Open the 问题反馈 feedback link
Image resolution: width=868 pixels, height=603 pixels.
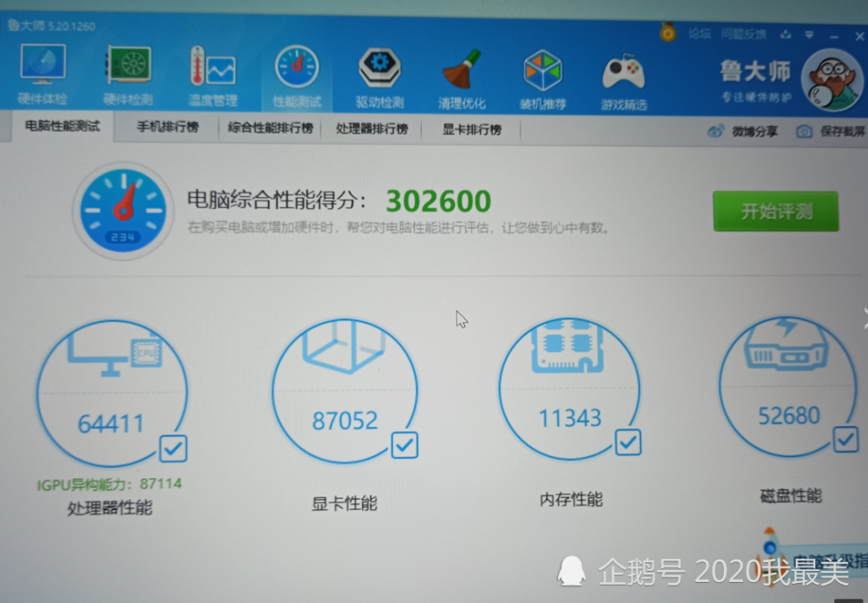[744, 35]
